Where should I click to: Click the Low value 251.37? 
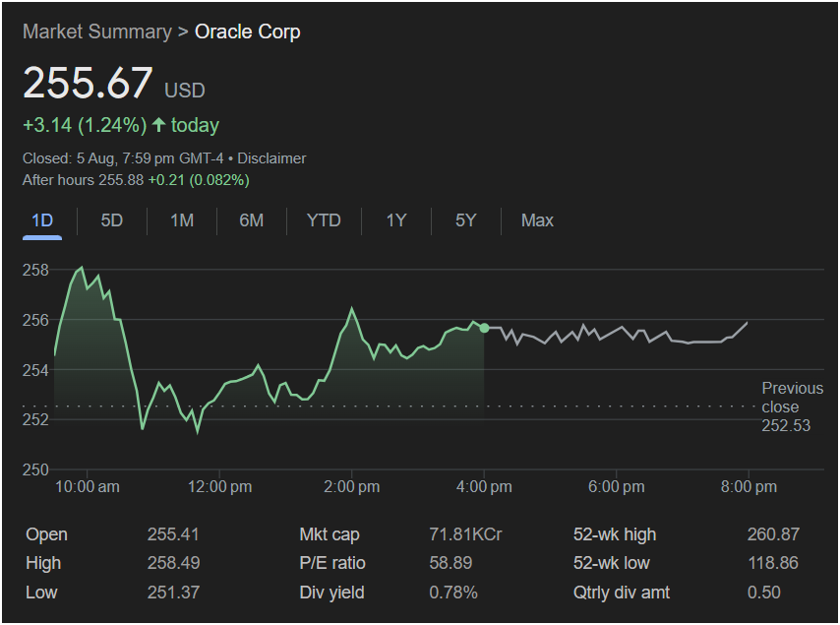point(173,593)
